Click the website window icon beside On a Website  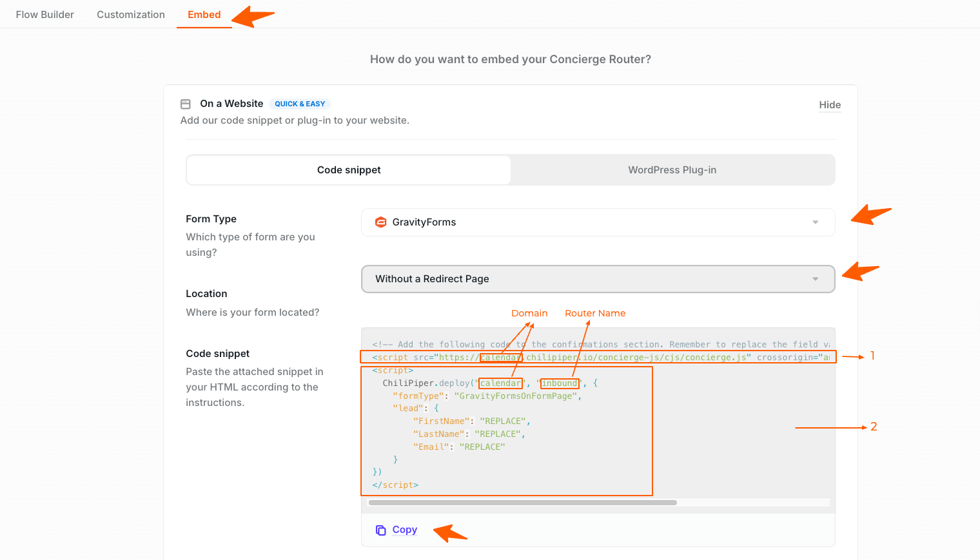click(186, 104)
